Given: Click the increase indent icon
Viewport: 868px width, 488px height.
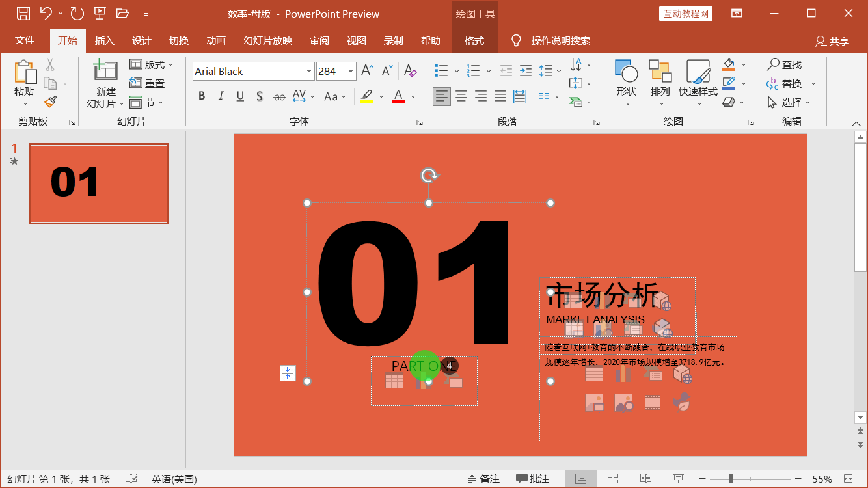Looking at the screenshot, I should (x=526, y=71).
